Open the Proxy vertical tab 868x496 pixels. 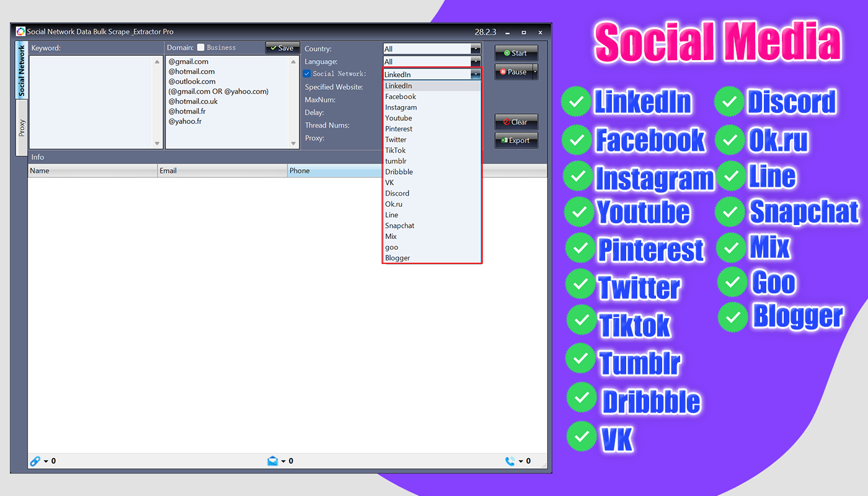21,128
